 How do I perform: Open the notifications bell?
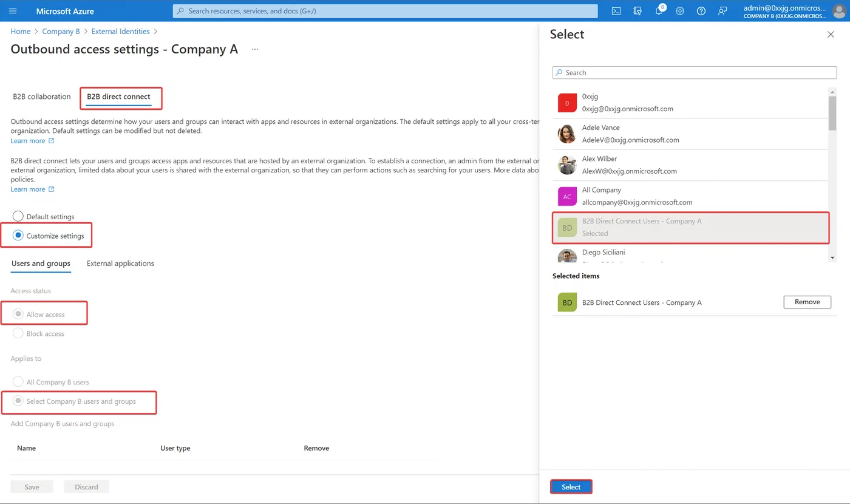659,11
